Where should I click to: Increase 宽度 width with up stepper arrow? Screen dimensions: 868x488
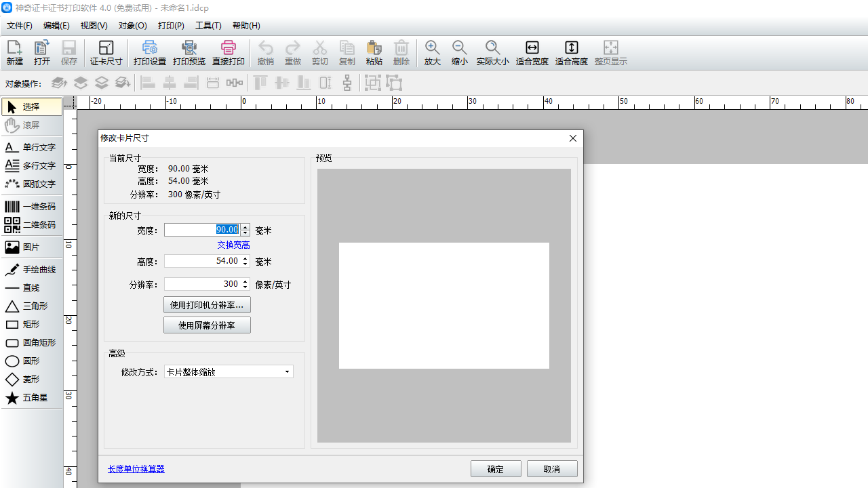click(x=245, y=227)
